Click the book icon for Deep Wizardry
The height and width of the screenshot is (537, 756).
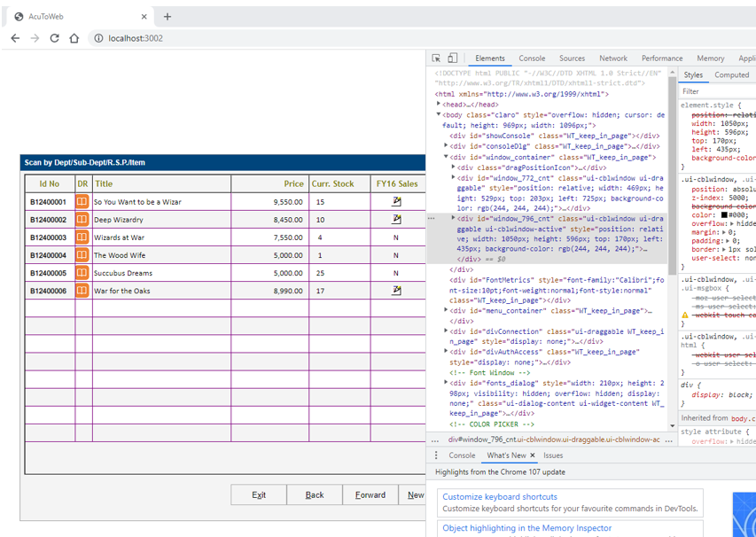click(x=82, y=220)
